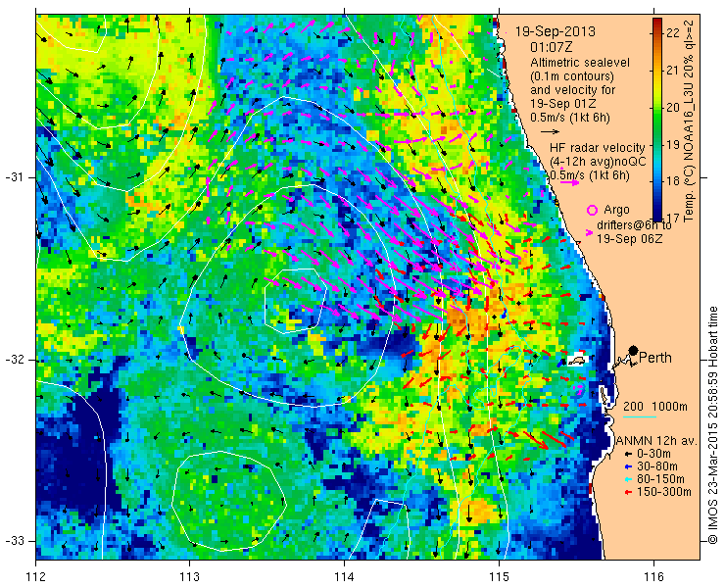Click the 'Altimetric sealevel' legend text
The height and width of the screenshot is (588, 725).
pos(580,62)
